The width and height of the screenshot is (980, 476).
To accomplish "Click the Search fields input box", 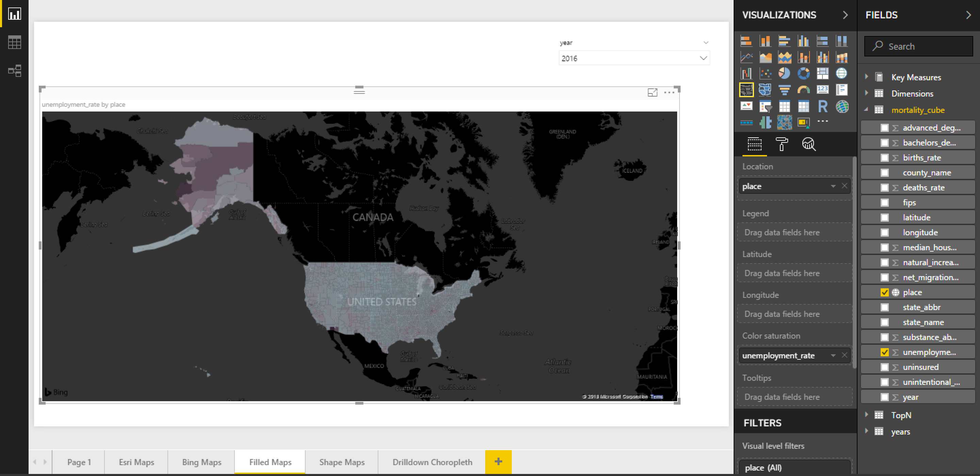I will coord(918,46).
